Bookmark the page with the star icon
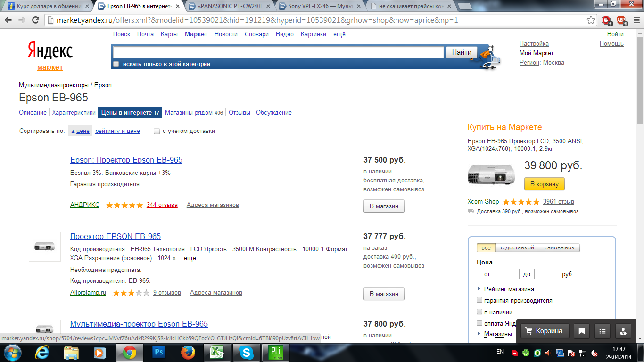The height and width of the screenshot is (362, 644). (591, 20)
